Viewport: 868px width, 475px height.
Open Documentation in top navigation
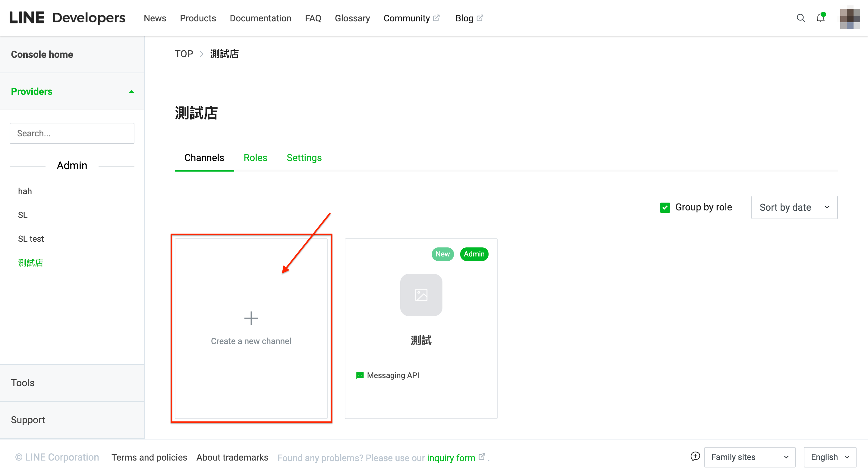coord(260,18)
